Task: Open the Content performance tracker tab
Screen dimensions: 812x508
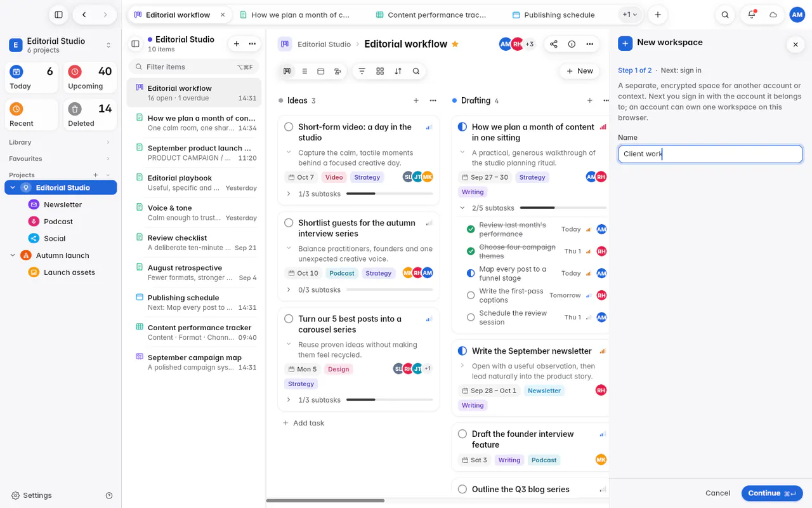Action: pos(431,15)
